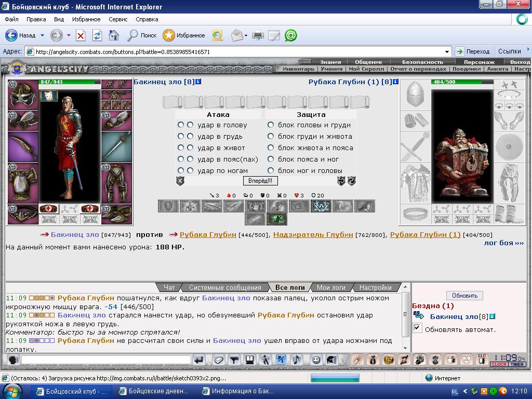Click the dagger weapon slot on left character
The image size is (532, 399).
pos(23,147)
